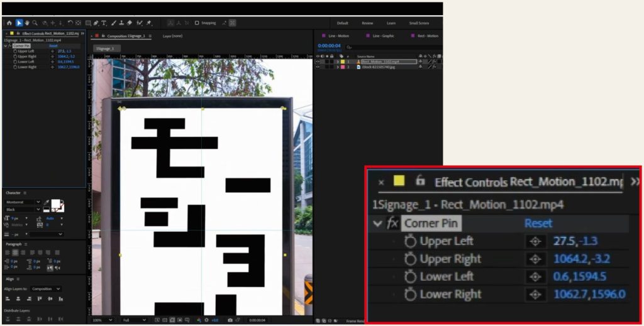Click the eyedropper in Character panel
644x326 pixels.
(x=47, y=202)
